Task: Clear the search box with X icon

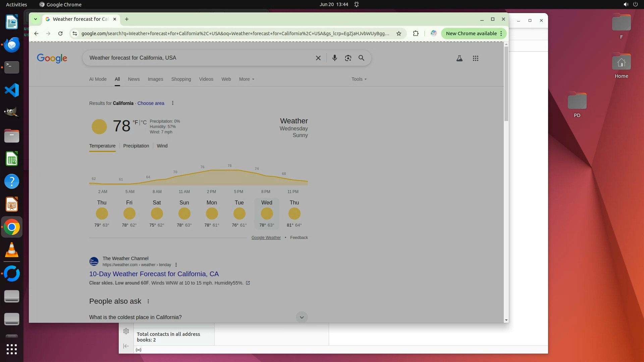Action: click(x=318, y=58)
